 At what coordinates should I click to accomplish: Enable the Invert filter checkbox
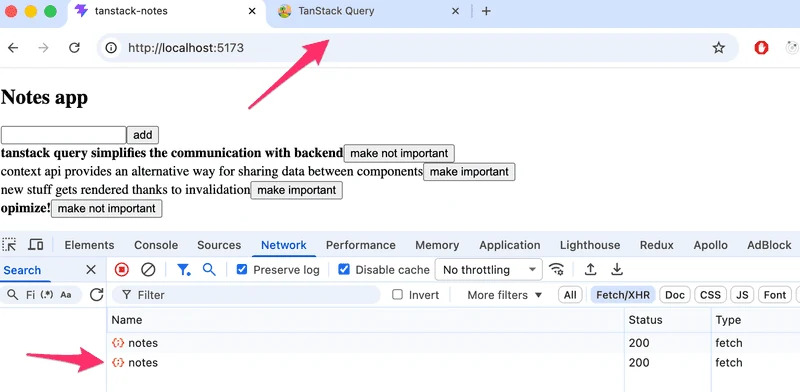[397, 295]
